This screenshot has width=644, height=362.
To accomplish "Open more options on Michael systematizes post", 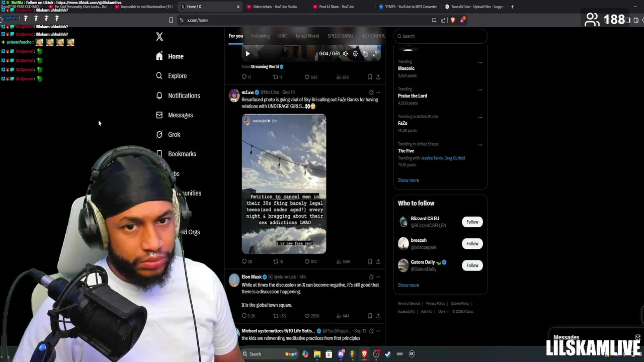I will pyautogui.click(x=378, y=331).
